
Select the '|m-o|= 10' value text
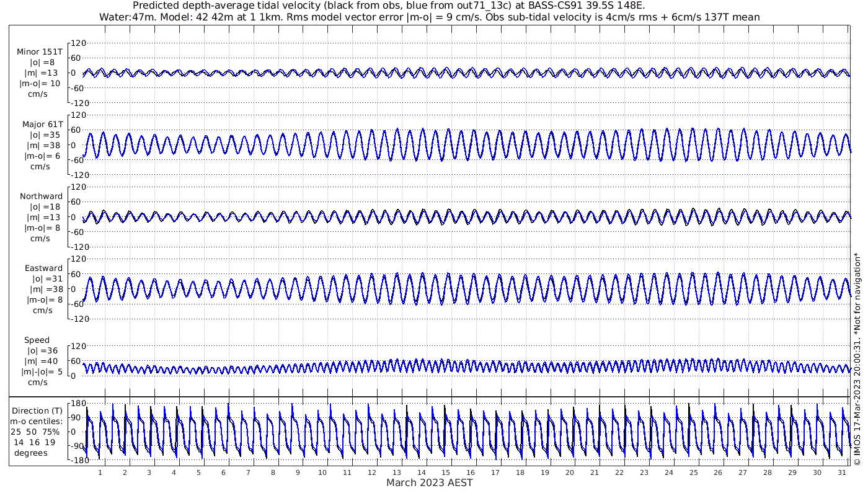tap(40, 84)
